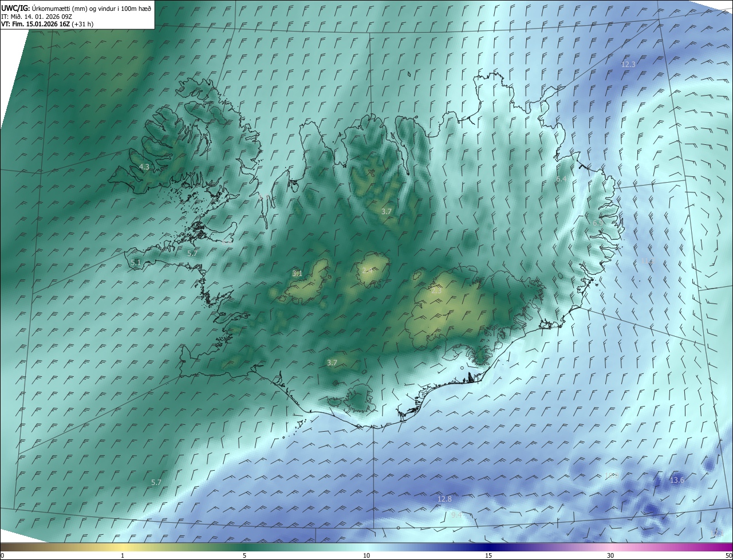This screenshot has height=560, width=733.
Task: Click the colorbar tick label 0
Action: click(2, 555)
